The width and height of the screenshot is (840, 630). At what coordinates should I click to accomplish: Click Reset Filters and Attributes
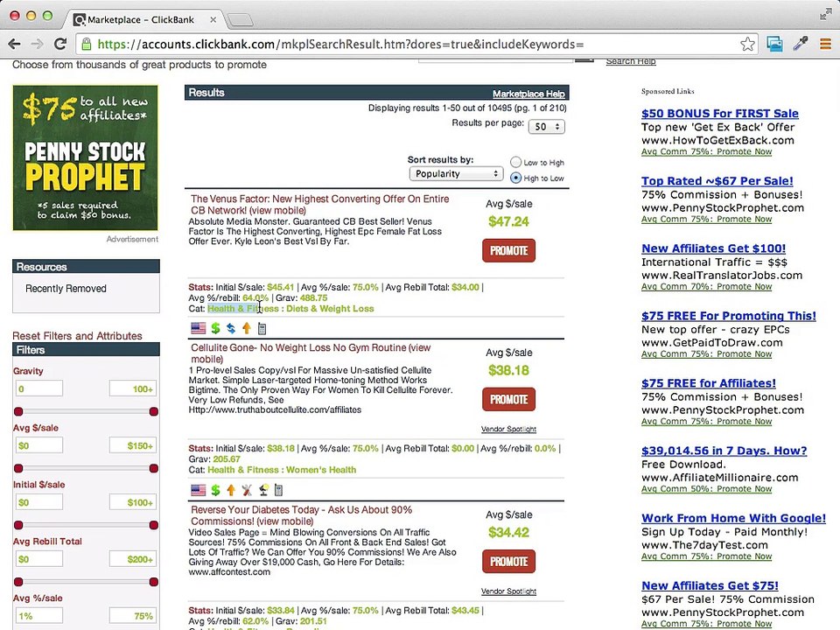pos(77,336)
